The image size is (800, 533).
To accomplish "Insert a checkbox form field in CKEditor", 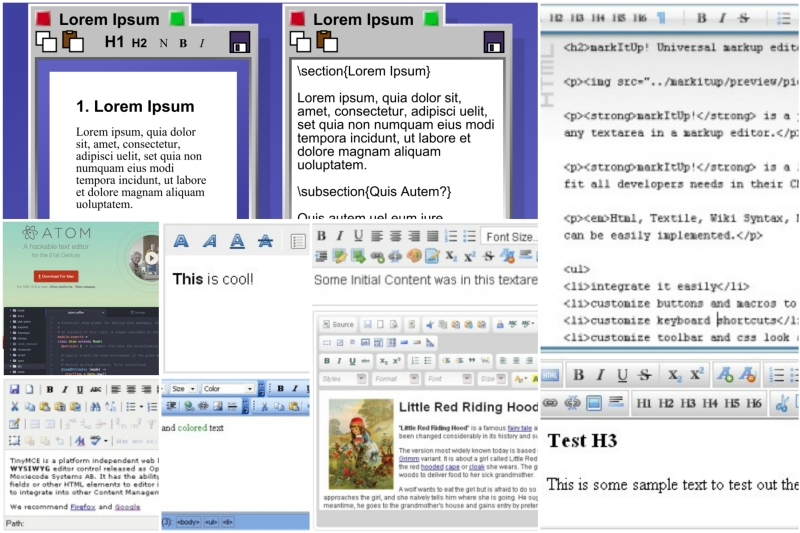I will [x=340, y=343].
